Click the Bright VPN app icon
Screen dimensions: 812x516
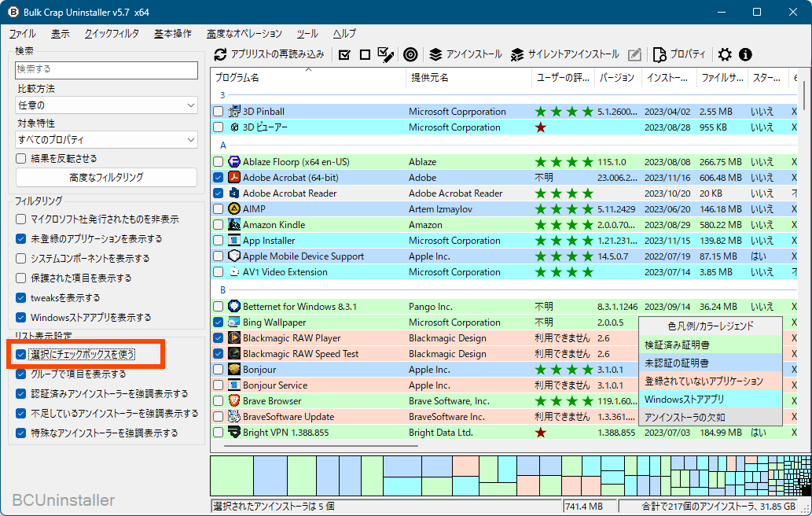[234, 432]
